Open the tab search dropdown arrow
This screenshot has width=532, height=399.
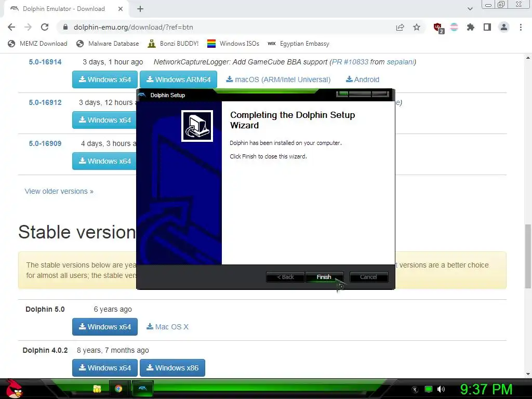[x=470, y=9]
